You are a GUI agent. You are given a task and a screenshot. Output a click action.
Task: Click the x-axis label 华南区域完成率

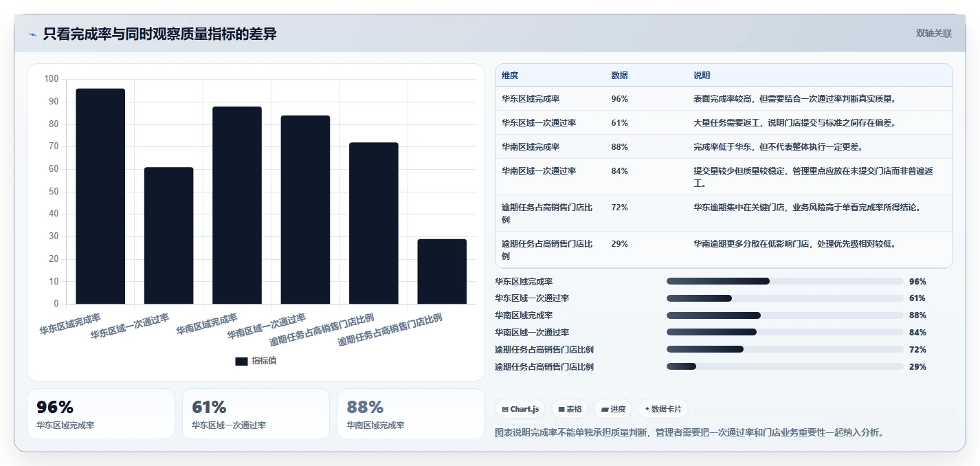pos(207,324)
